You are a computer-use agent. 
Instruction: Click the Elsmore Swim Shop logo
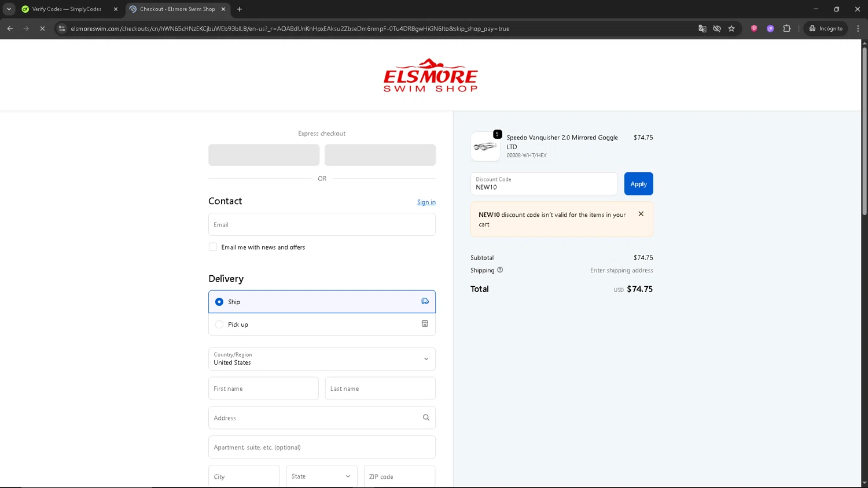click(431, 75)
